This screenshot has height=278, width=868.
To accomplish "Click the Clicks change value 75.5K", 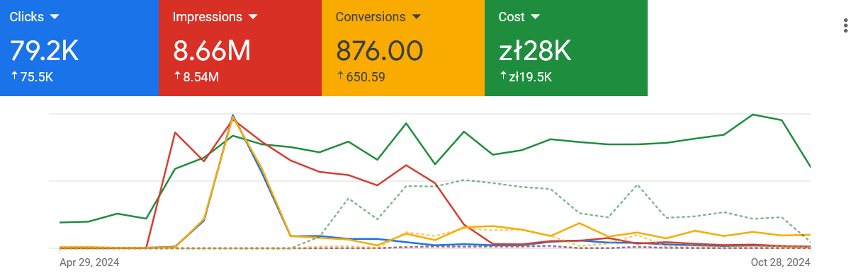I will tap(37, 77).
